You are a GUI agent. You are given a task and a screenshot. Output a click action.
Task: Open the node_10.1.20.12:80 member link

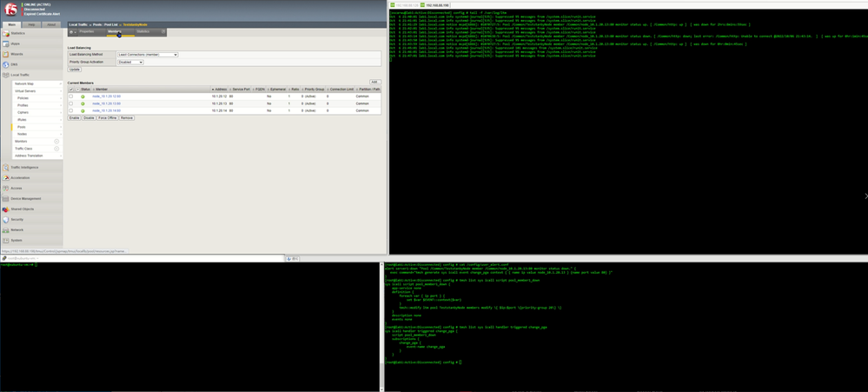pos(106,96)
